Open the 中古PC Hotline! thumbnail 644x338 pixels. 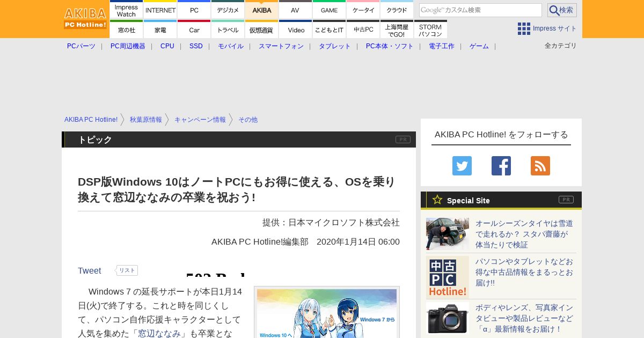coord(448,277)
